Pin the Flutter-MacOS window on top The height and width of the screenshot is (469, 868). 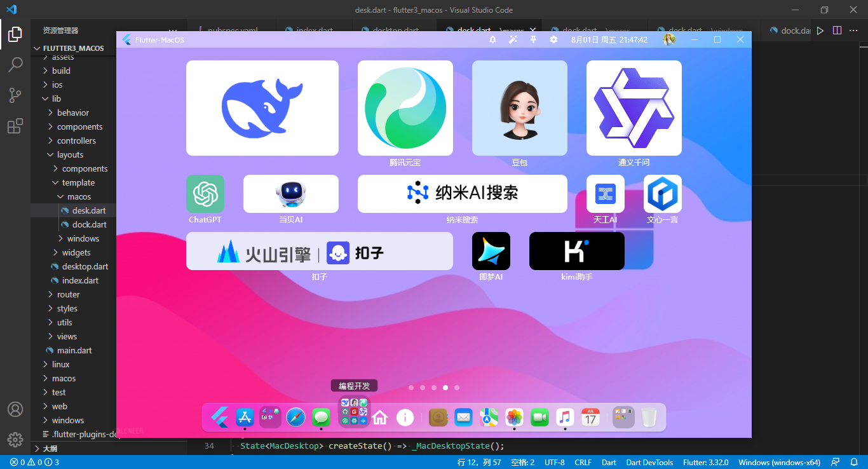533,39
